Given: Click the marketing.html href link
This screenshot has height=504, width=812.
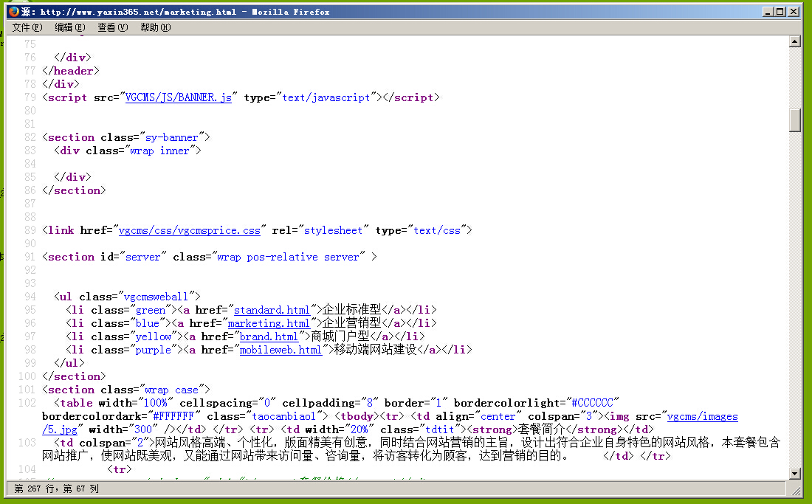Looking at the screenshot, I should tap(269, 323).
